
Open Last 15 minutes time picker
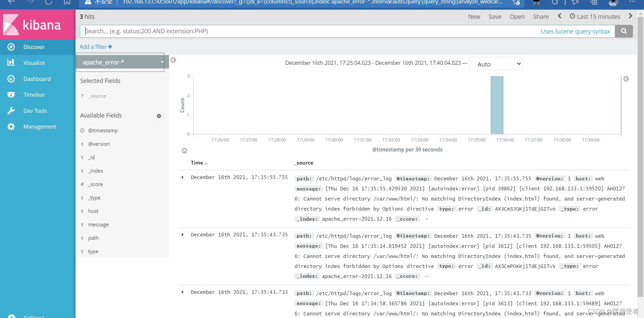tap(595, 16)
